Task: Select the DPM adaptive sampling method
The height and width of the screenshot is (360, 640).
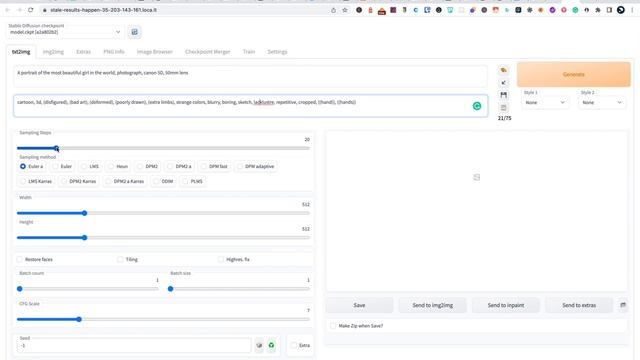Action: (x=256, y=167)
